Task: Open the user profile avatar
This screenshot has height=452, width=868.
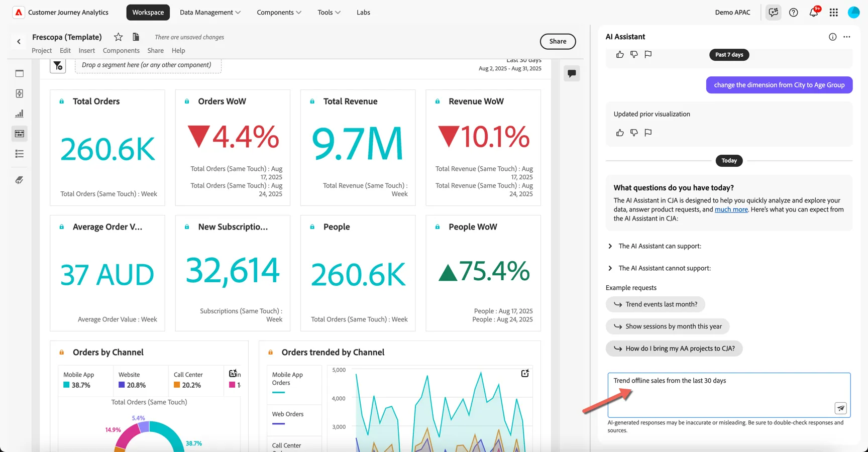Action: (854, 12)
